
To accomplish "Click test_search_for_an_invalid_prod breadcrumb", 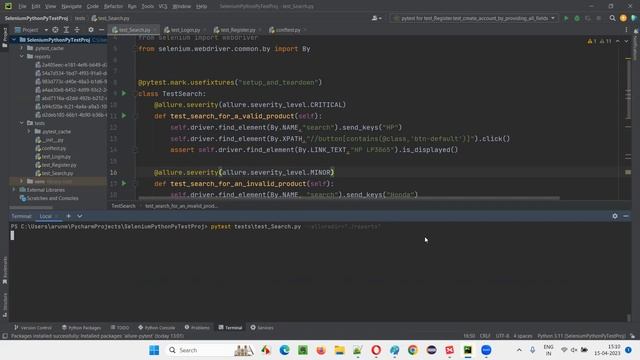I will coord(181,206).
